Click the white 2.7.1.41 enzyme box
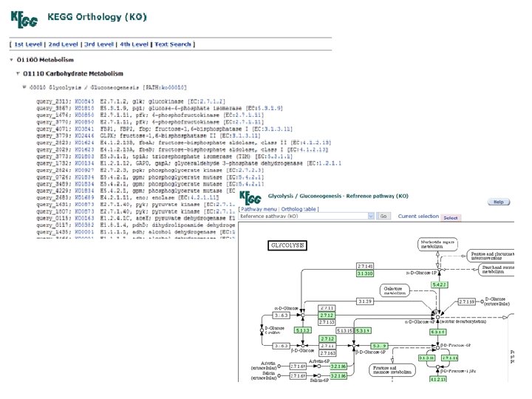Screen dimensions: 532x399 click(365, 266)
